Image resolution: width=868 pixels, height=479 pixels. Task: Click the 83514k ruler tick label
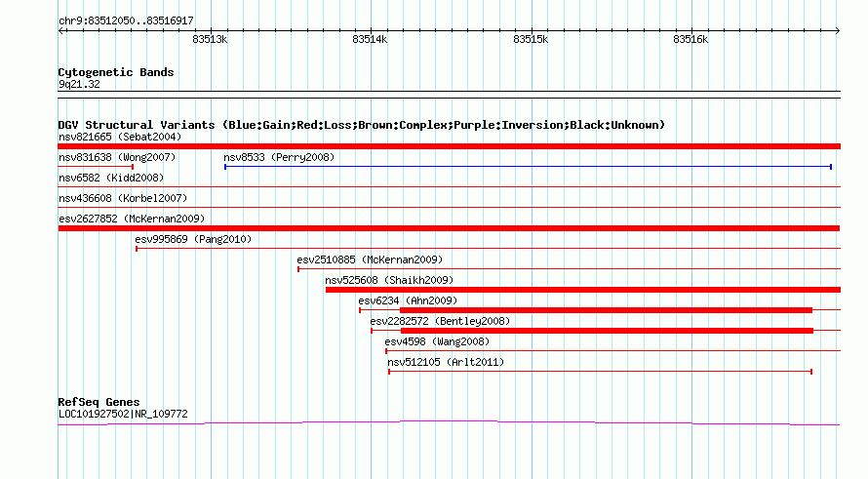(x=370, y=40)
